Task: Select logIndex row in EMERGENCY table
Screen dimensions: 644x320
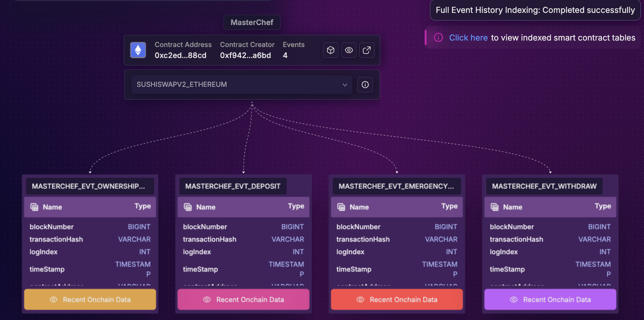Action: pos(397,252)
